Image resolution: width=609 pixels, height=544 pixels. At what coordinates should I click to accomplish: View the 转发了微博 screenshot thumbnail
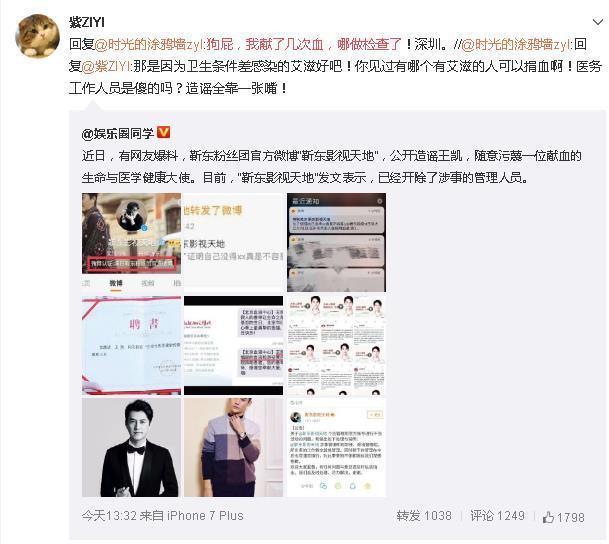pos(233,242)
